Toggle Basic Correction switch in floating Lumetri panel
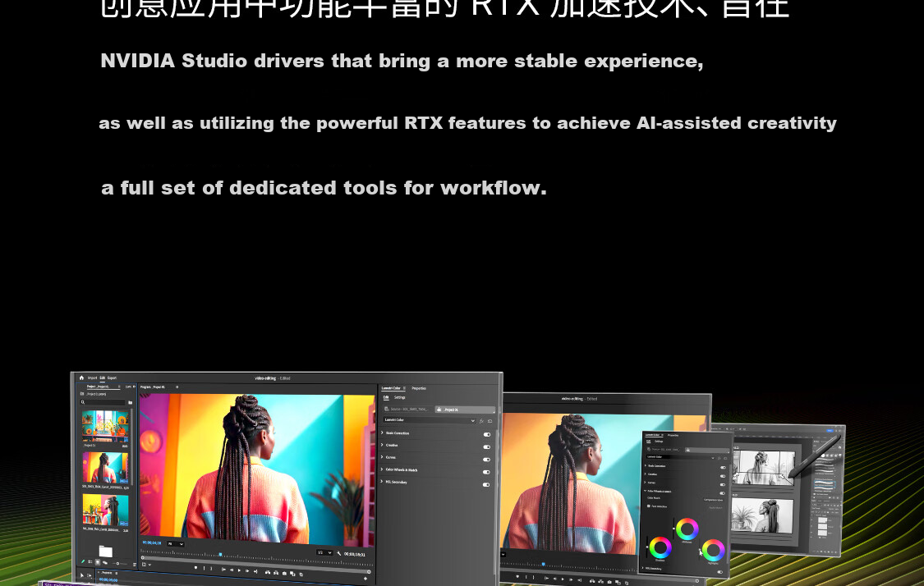 point(723,468)
